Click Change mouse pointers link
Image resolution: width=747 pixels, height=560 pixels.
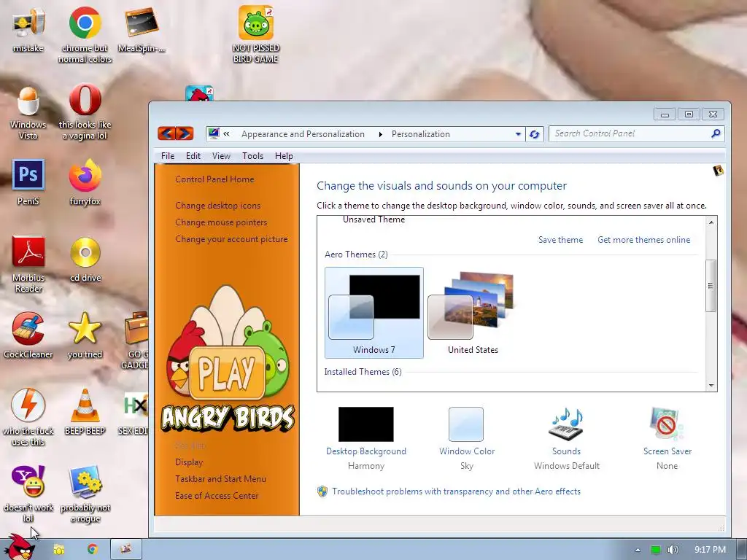click(x=221, y=222)
